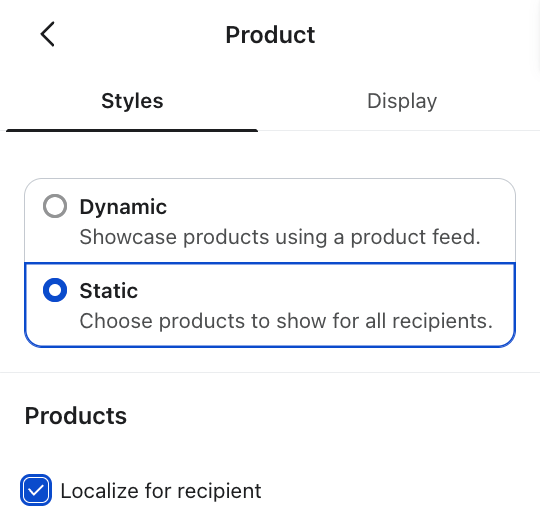Viewport: 540px width, 526px height.
Task: Switch to the Styles tab
Action: pyautogui.click(x=132, y=101)
